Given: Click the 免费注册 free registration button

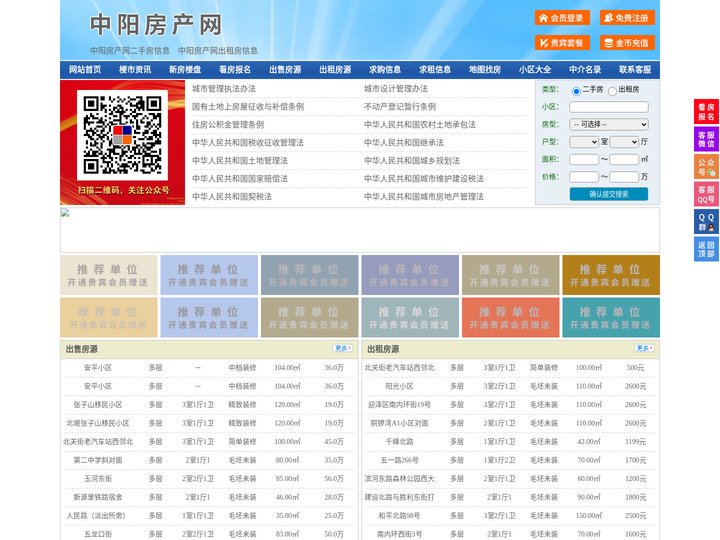Looking at the screenshot, I should click(x=627, y=18).
